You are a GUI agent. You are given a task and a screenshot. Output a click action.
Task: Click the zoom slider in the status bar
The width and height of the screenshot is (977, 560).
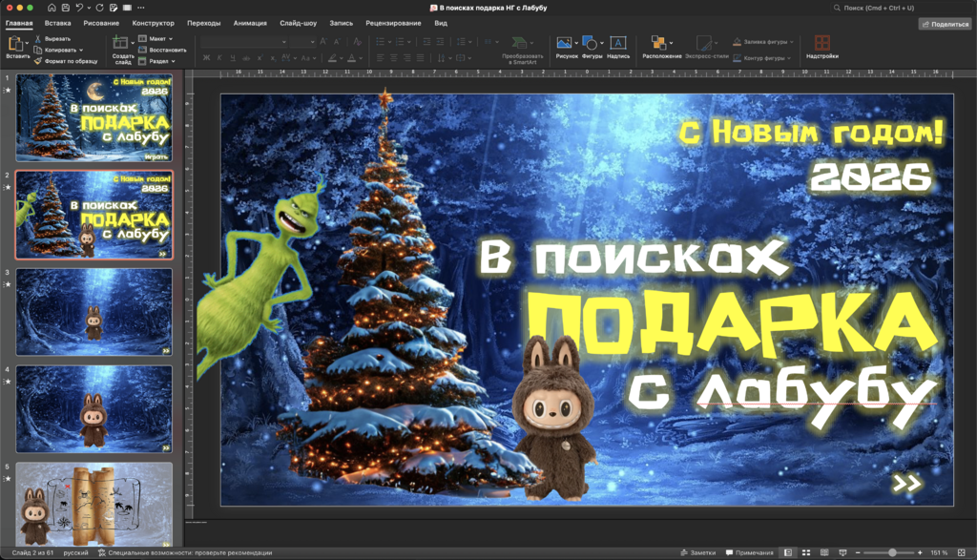tap(888, 552)
